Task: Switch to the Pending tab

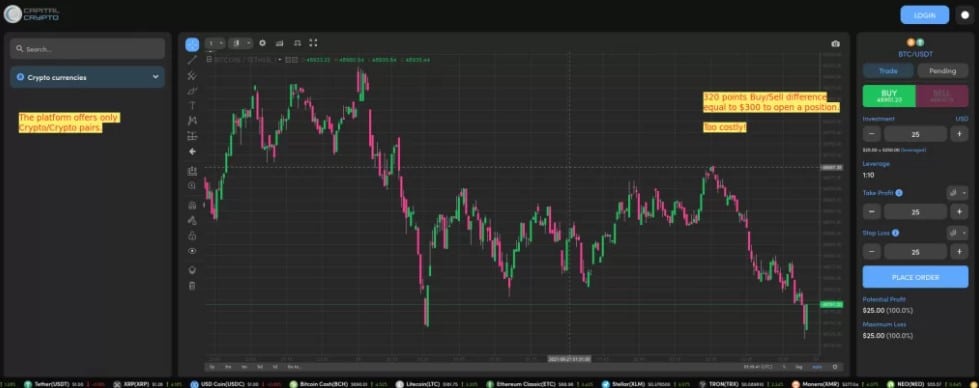Action: pyautogui.click(x=942, y=71)
